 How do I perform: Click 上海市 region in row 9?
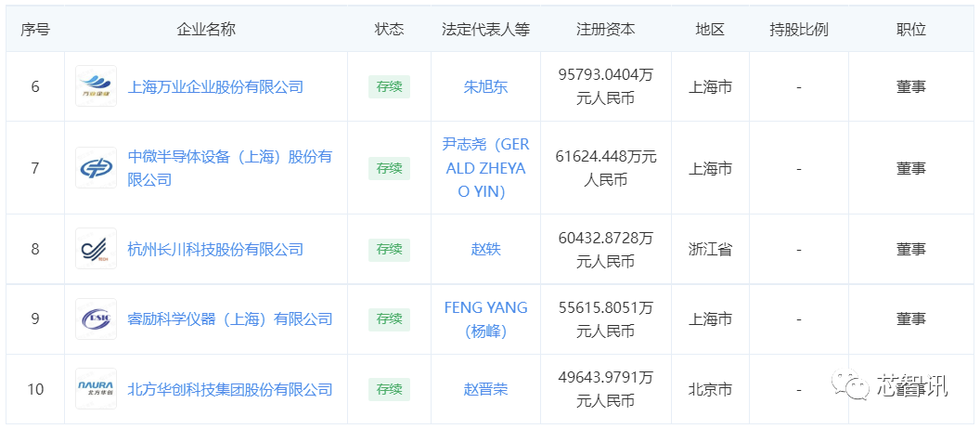(x=710, y=318)
